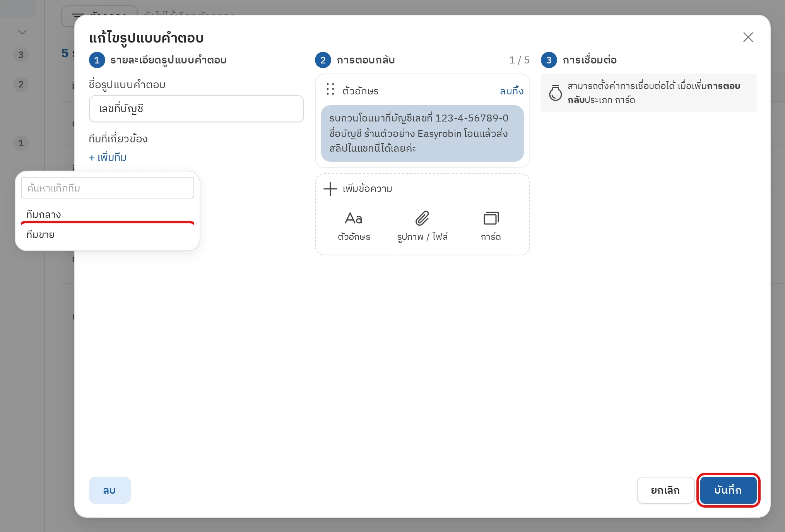Click the ค้นหาแท็กทีม search field
Screen dimensions: 785x532
coord(107,188)
